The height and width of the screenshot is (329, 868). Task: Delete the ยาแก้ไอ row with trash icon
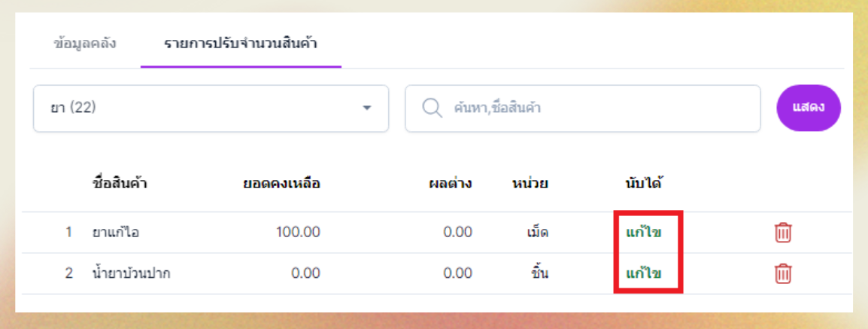pyautogui.click(x=783, y=233)
